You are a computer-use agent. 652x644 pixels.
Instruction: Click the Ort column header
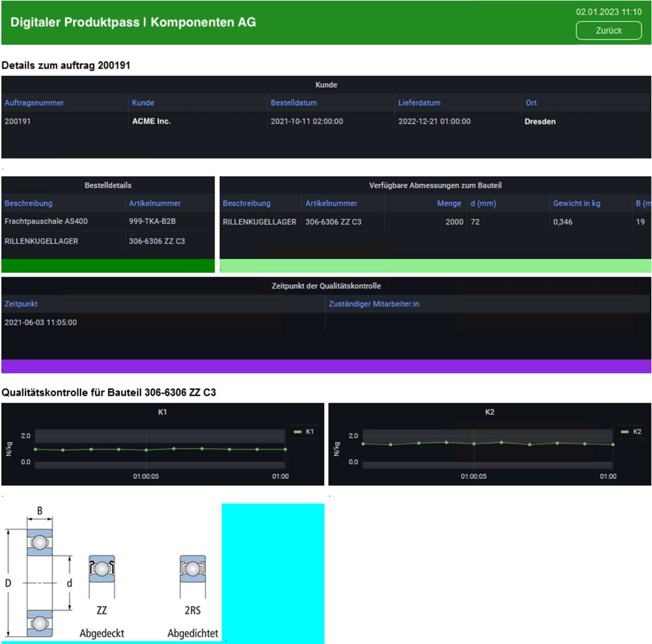pyautogui.click(x=531, y=103)
